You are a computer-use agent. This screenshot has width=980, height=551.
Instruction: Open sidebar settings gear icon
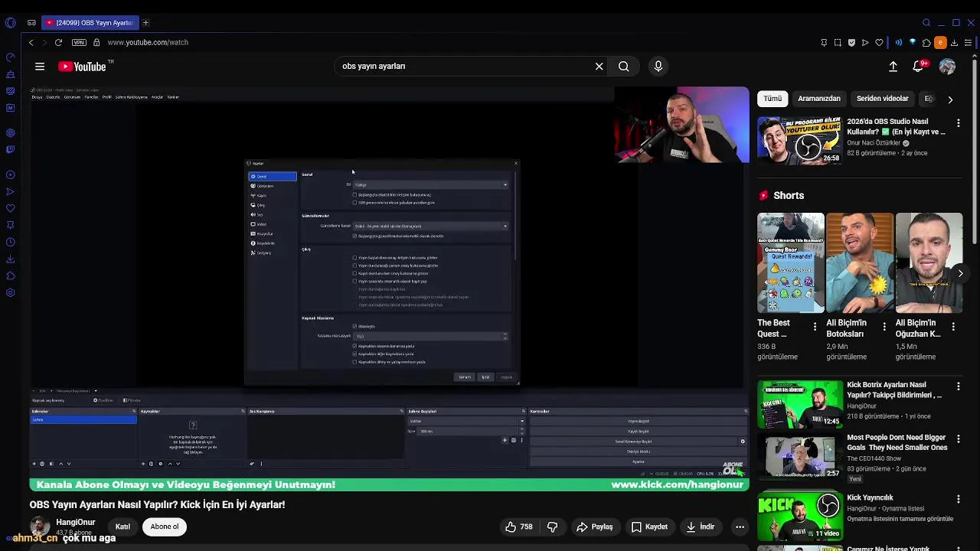10,292
